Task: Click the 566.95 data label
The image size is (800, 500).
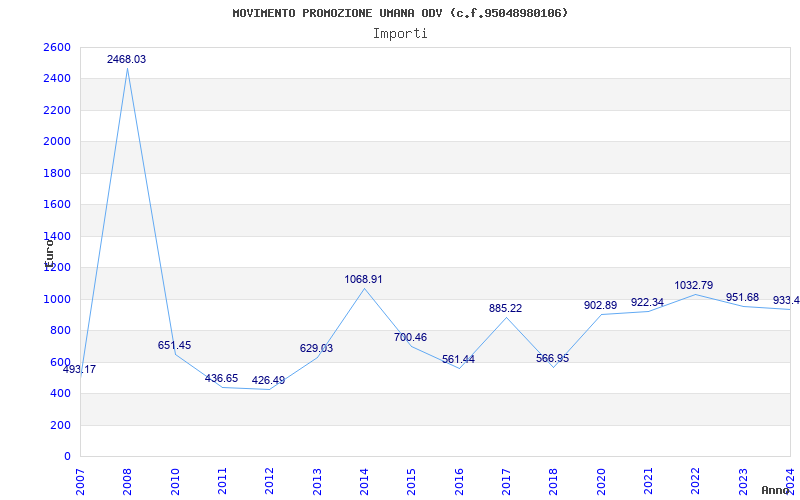Action: click(x=553, y=359)
